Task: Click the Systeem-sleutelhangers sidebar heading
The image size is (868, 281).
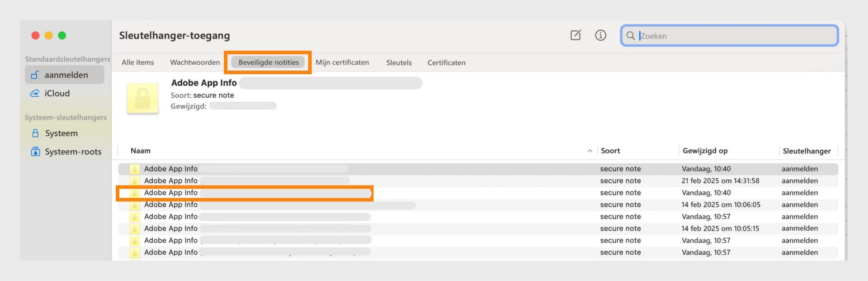Action: (66, 118)
